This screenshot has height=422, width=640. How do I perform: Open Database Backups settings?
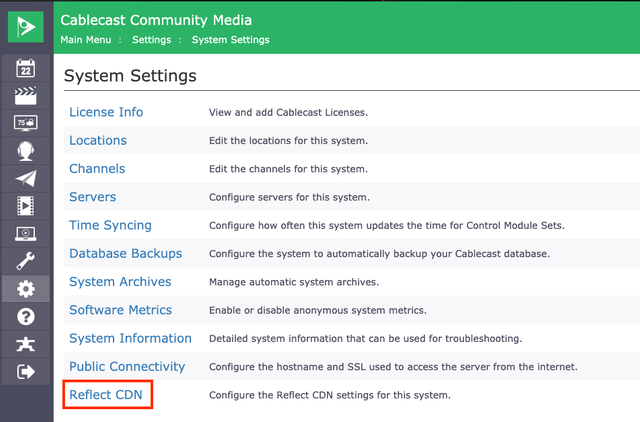[126, 253]
